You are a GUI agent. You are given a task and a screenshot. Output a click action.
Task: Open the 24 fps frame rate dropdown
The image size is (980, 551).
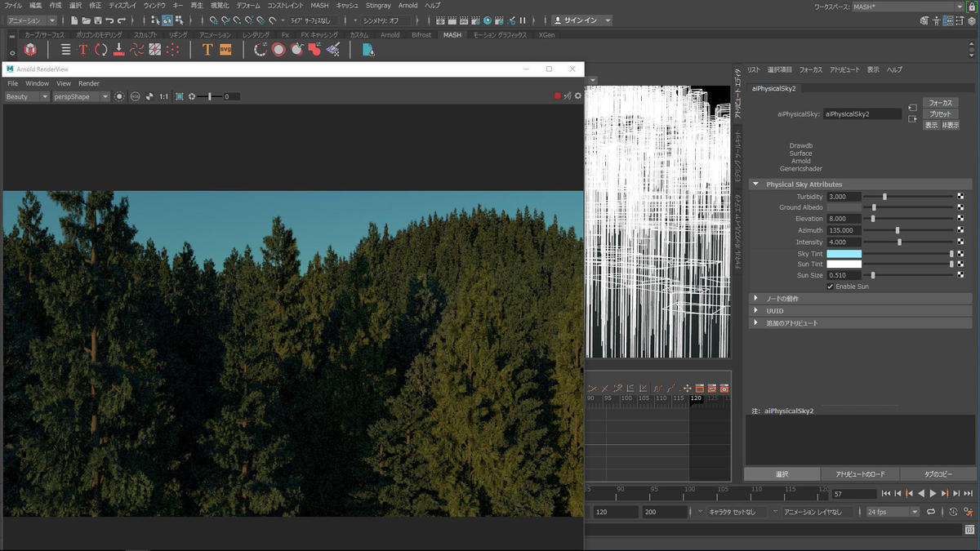pos(893,512)
